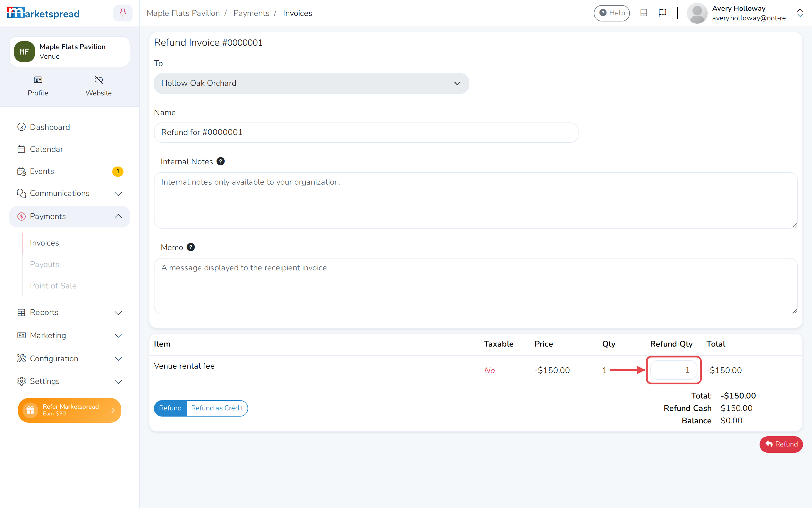
Task: Click Payments breadcrumb link
Action: click(251, 13)
